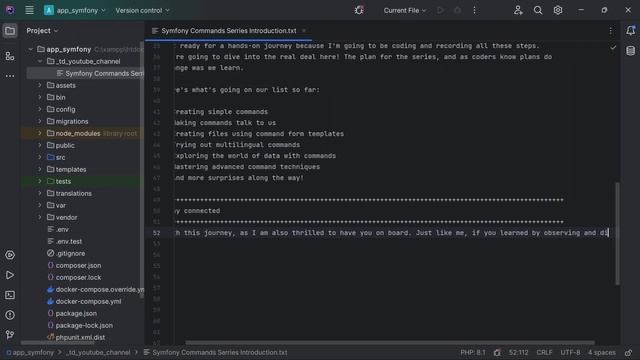Open the Code With Me user icon
Screen dimensions: 640x360
[x=518, y=10]
